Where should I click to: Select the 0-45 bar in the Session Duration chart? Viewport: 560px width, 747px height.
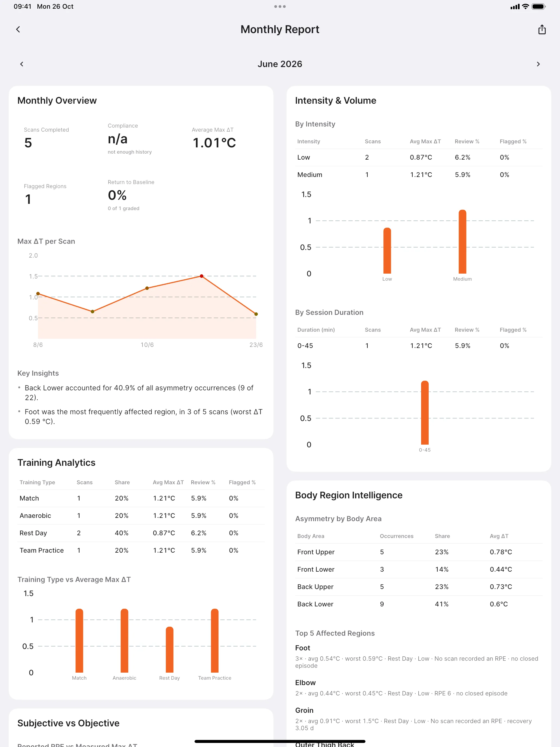point(425,413)
